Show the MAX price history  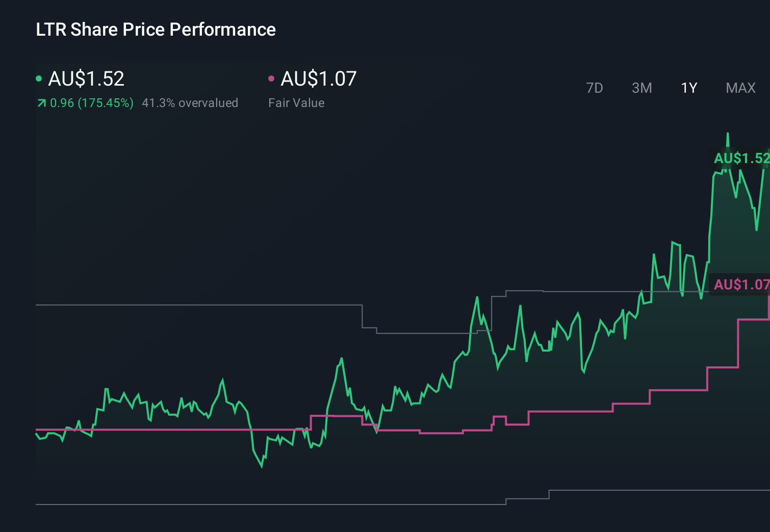tap(740, 88)
